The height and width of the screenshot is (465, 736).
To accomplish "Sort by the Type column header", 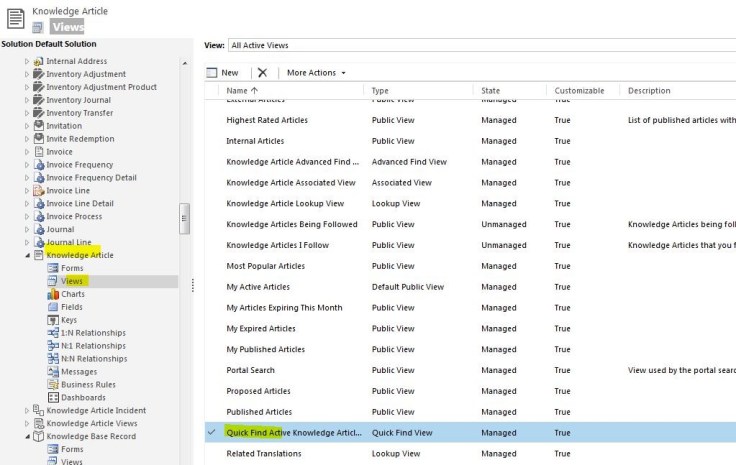I will point(380,91).
